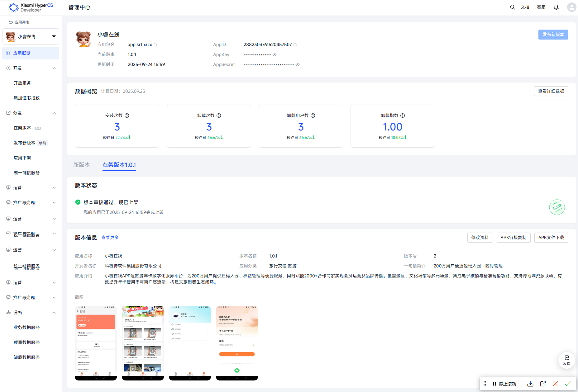Image resolution: width=578 pixels, height=392 pixels.
Task: Show help for 安装次数 metric
Action: click(127, 116)
